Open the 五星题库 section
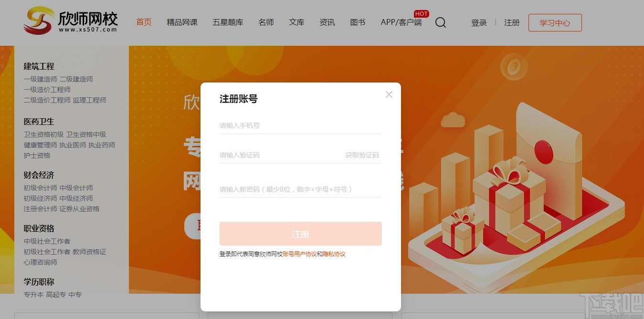The height and width of the screenshot is (319, 644). [228, 22]
